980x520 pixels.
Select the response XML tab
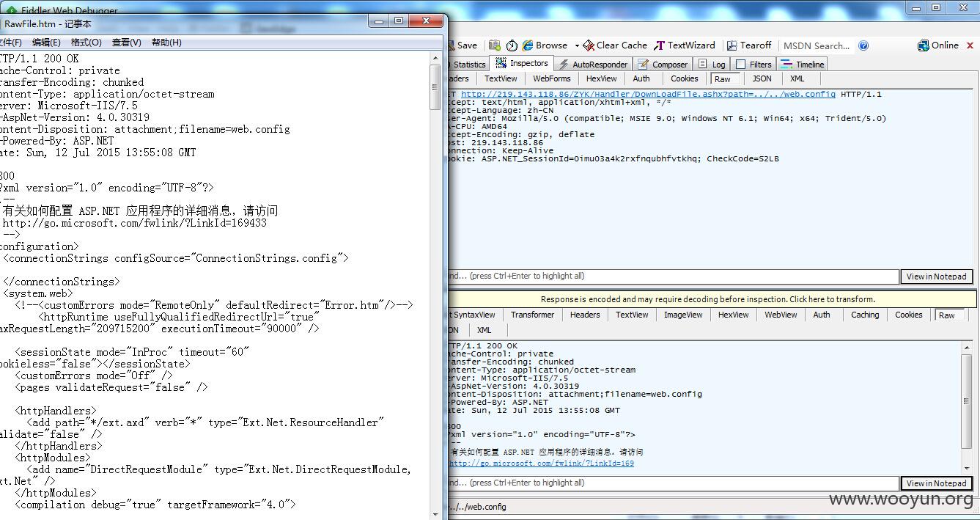484,330
